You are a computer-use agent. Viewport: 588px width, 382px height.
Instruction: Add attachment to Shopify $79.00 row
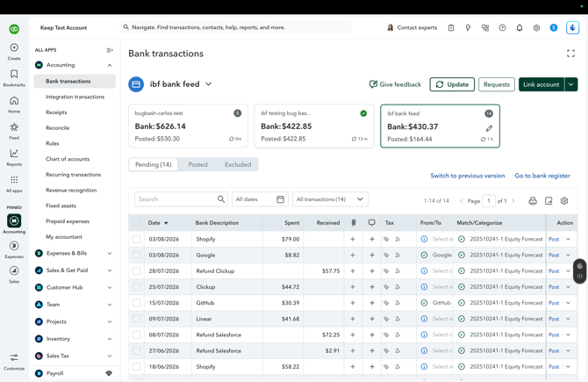(353, 239)
